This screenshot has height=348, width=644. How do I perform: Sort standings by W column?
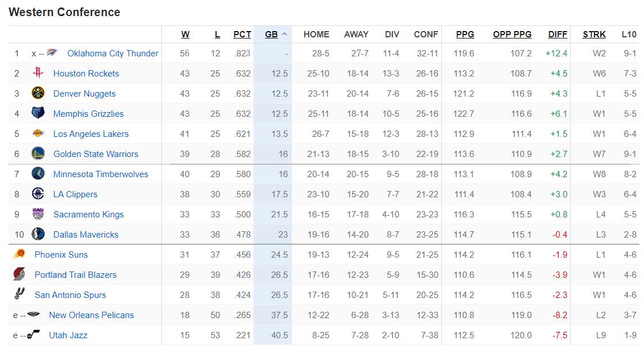coord(185,35)
